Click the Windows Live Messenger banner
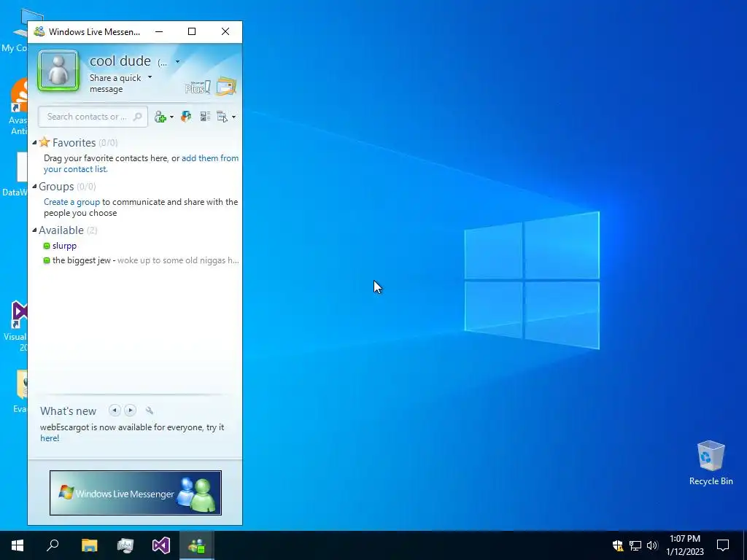 pos(135,493)
